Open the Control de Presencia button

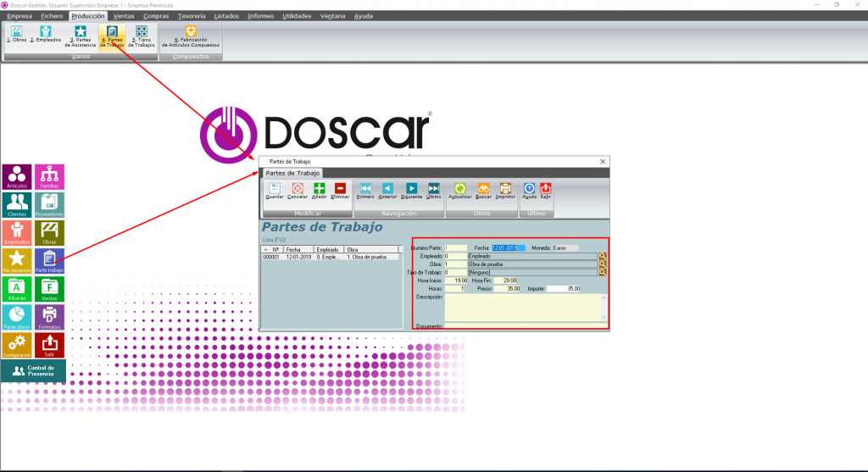33,371
